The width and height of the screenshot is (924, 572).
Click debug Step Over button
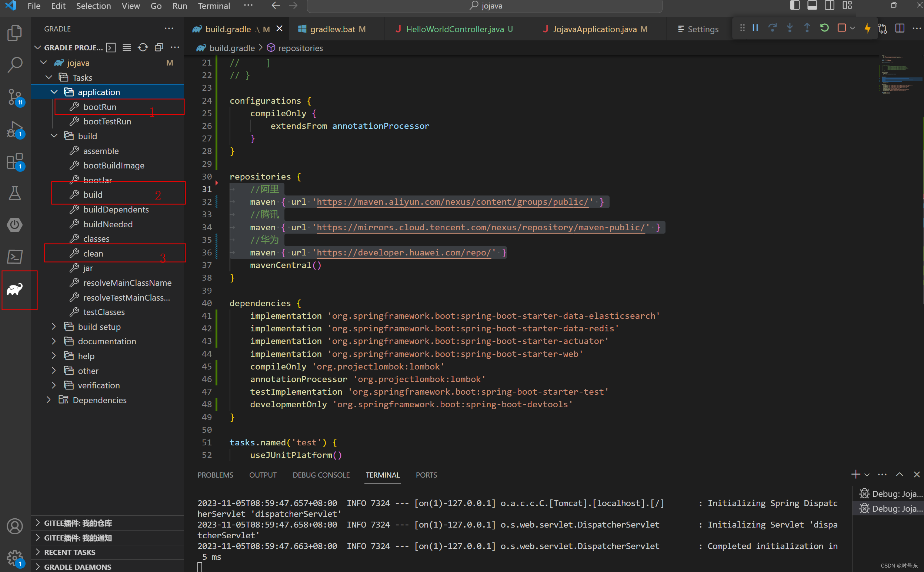pyautogui.click(x=772, y=28)
